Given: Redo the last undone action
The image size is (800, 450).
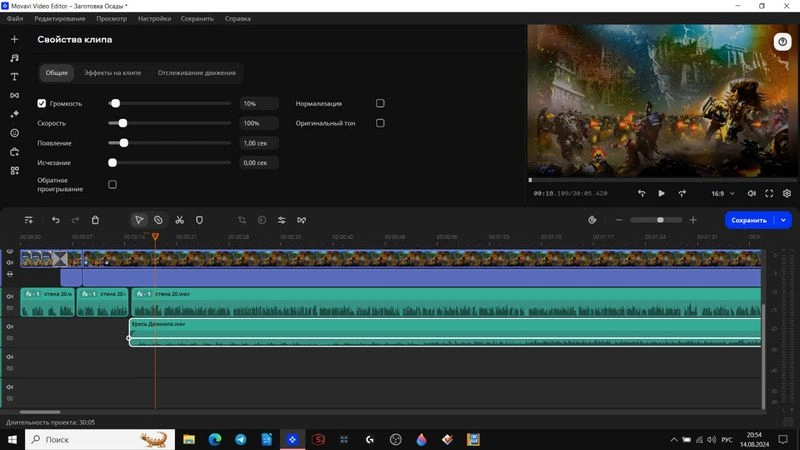Looking at the screenshot, I should pyautogui.click(x=75, y=220).
